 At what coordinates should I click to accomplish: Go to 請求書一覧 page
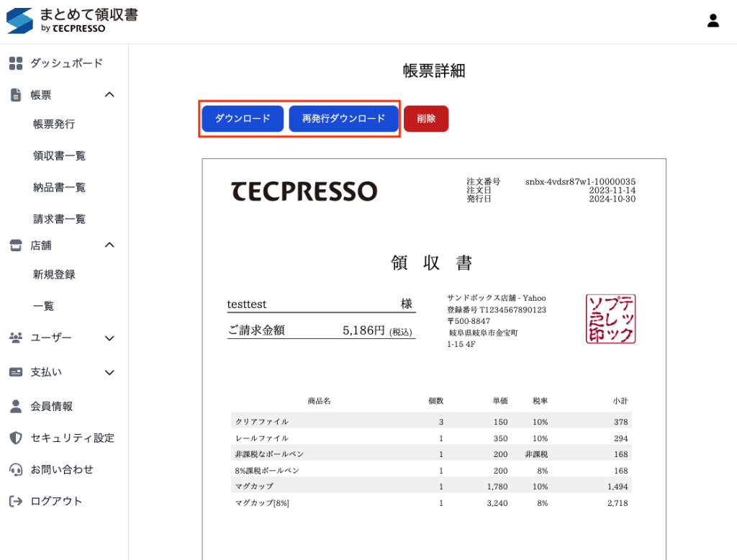click(60, 219)
